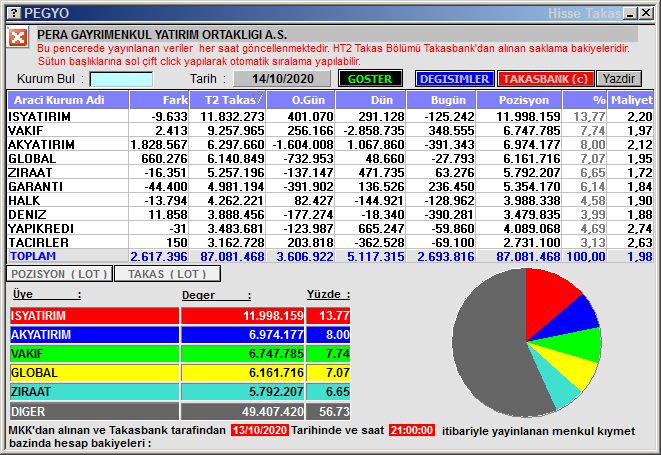Click the Üye legend column heading

click(47, 294)
